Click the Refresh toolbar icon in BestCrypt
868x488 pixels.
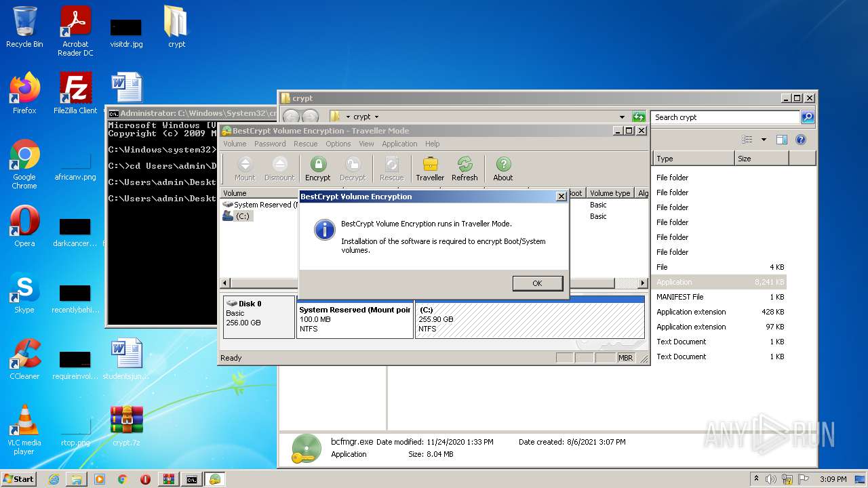point(465,169)
